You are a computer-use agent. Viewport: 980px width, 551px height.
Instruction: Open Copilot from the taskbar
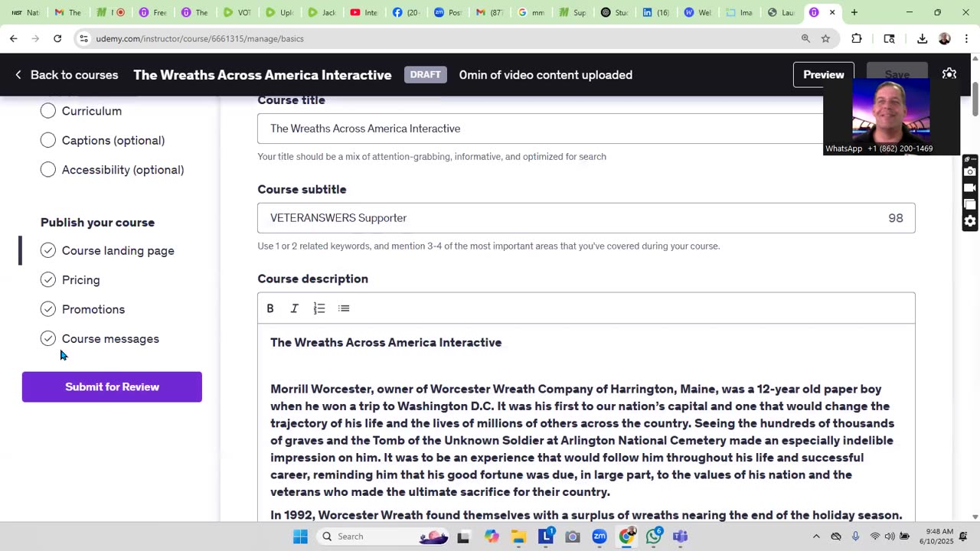(492, 536)
